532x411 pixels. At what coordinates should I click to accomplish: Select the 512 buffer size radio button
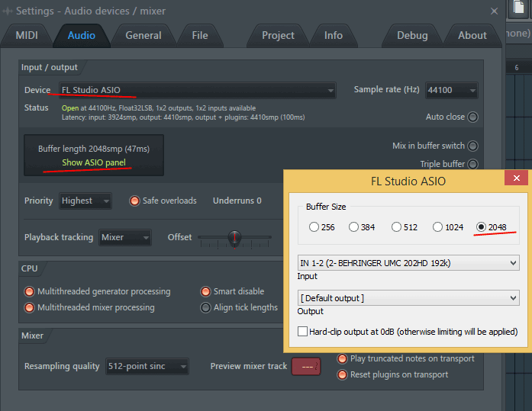point(396,227)
